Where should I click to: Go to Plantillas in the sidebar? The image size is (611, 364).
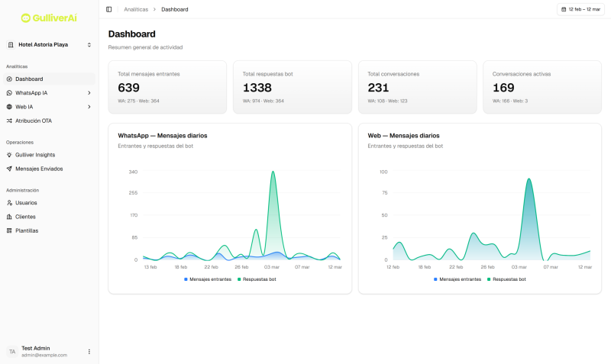coord(27,230)
